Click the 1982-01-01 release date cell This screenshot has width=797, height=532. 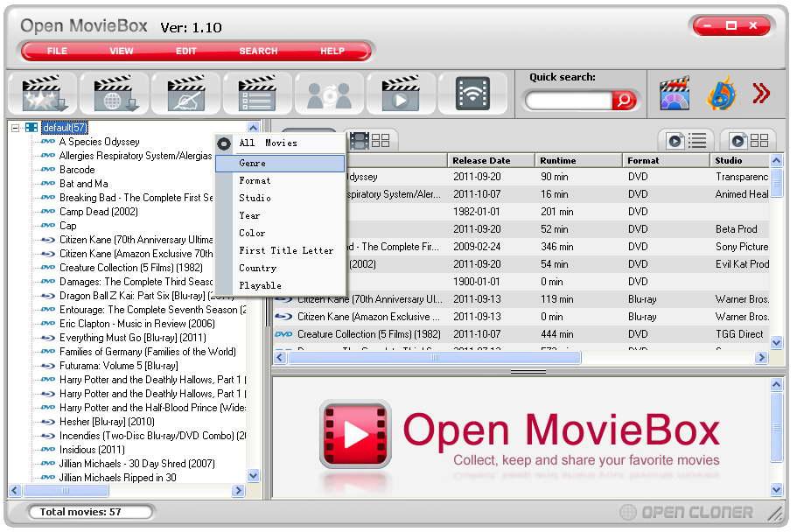click(477, 212)
